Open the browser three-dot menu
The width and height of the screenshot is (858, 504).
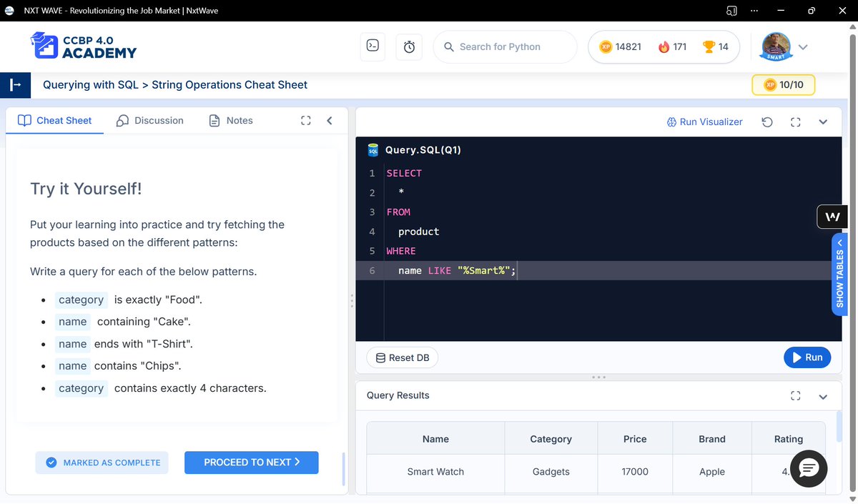tap(755, 11)
